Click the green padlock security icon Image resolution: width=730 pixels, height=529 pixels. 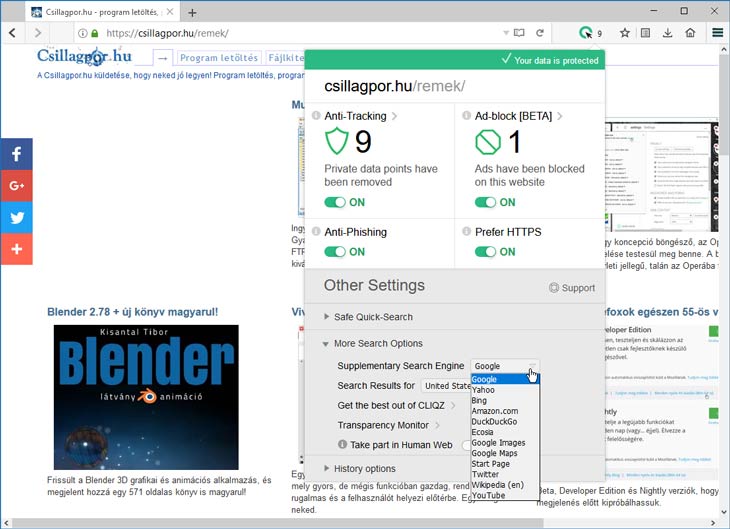point(95,33)
